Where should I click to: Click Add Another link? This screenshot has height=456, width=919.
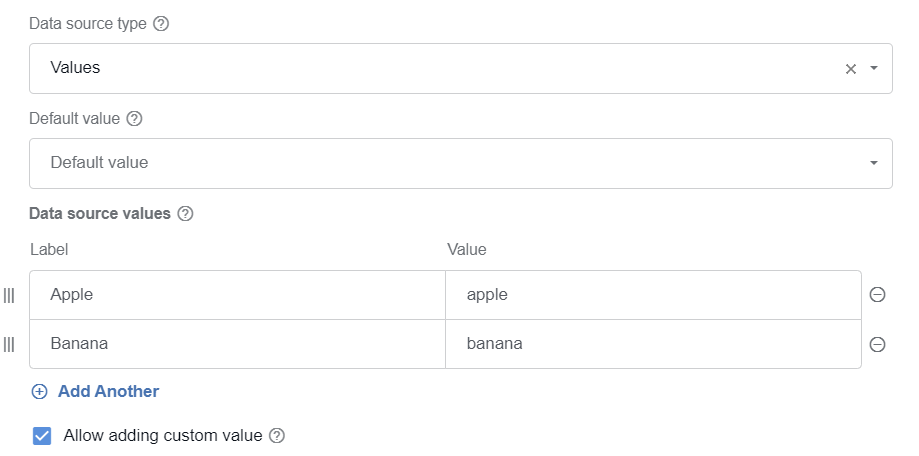108,392
